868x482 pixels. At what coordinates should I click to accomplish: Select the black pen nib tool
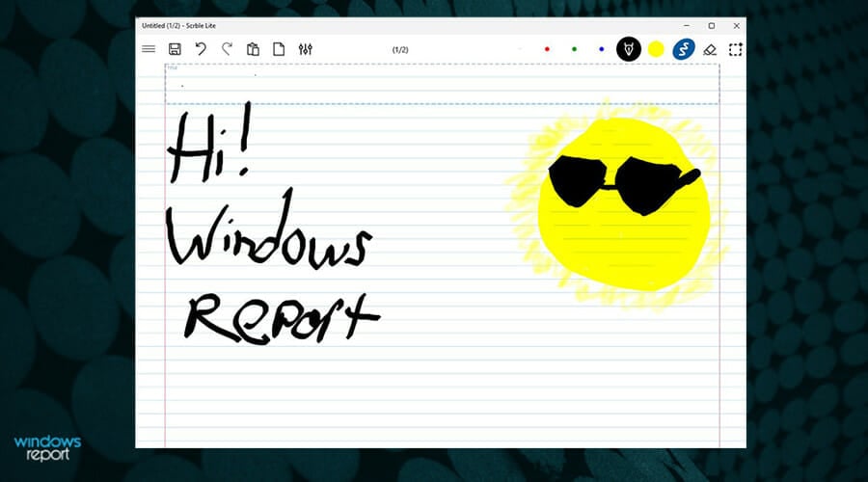(x=629, y=49)
